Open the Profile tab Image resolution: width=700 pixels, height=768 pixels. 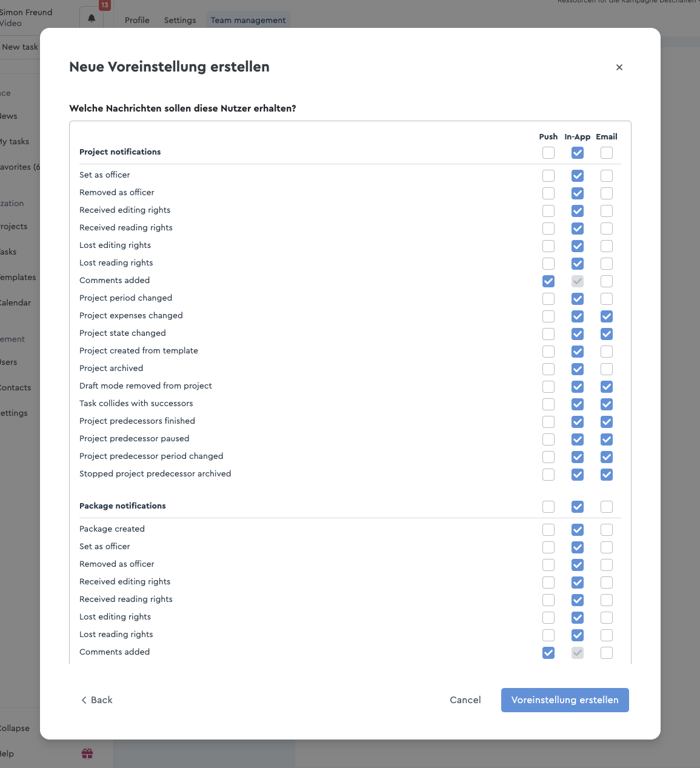click(x=137, y=20)
